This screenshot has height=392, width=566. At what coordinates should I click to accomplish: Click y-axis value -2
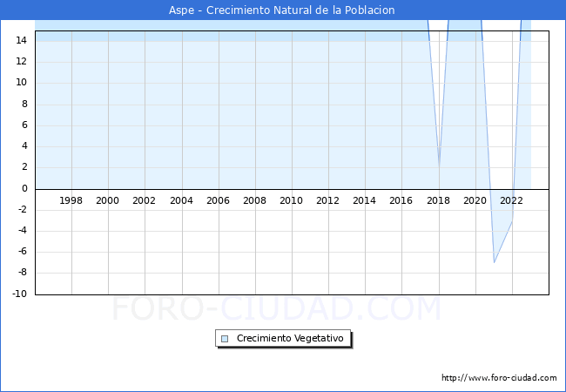pos(23,209)
